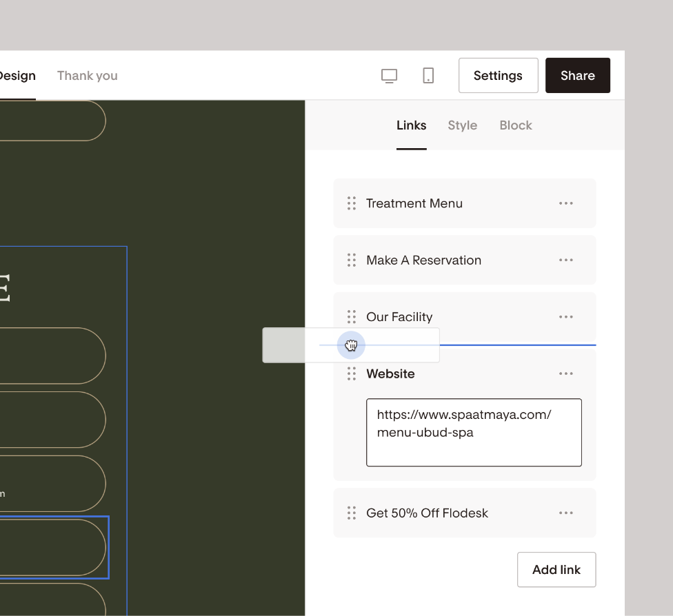673x616 pixels.
Task: Open options for Get 50% Off Flodesk
Action: point(565,513)
